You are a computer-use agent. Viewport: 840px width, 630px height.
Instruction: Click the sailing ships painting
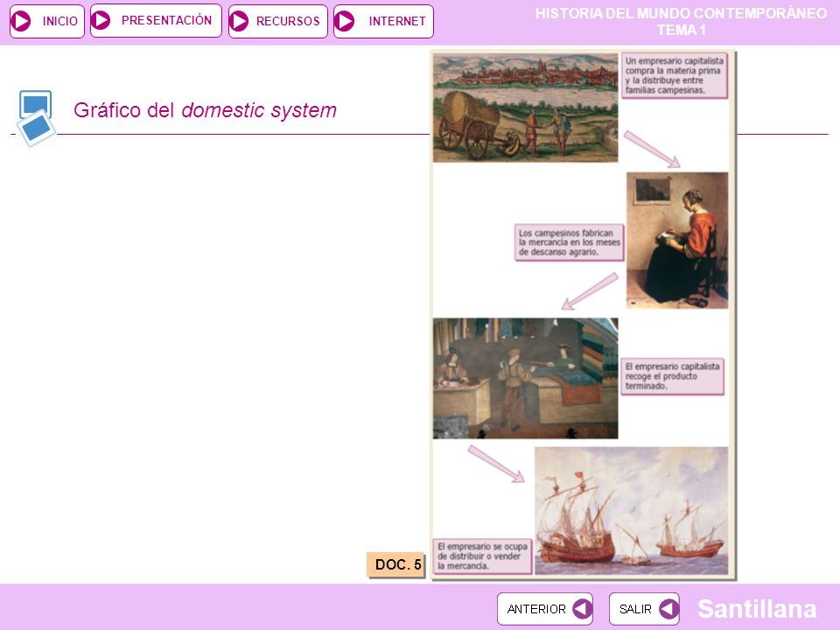click(631, 510)
